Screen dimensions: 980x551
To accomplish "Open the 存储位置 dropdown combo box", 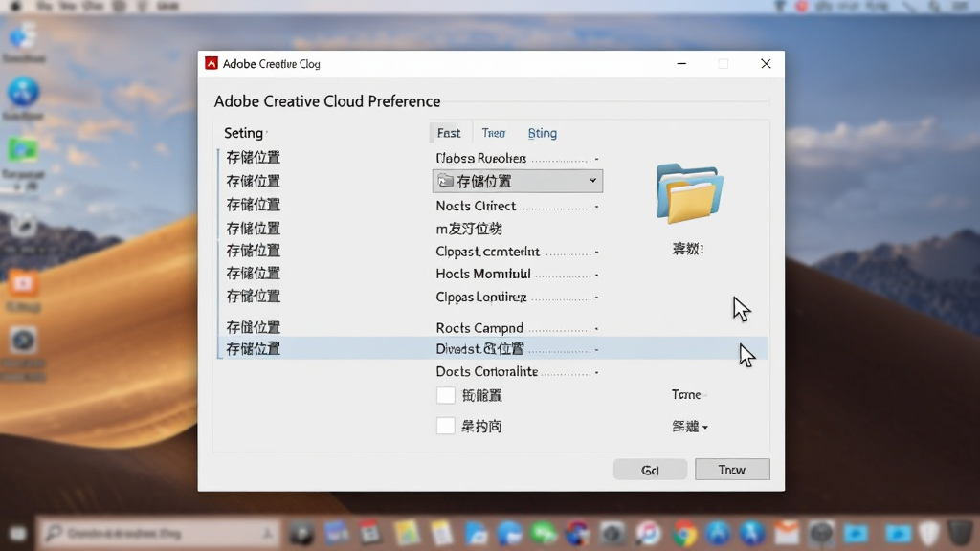I will [518, 181].
